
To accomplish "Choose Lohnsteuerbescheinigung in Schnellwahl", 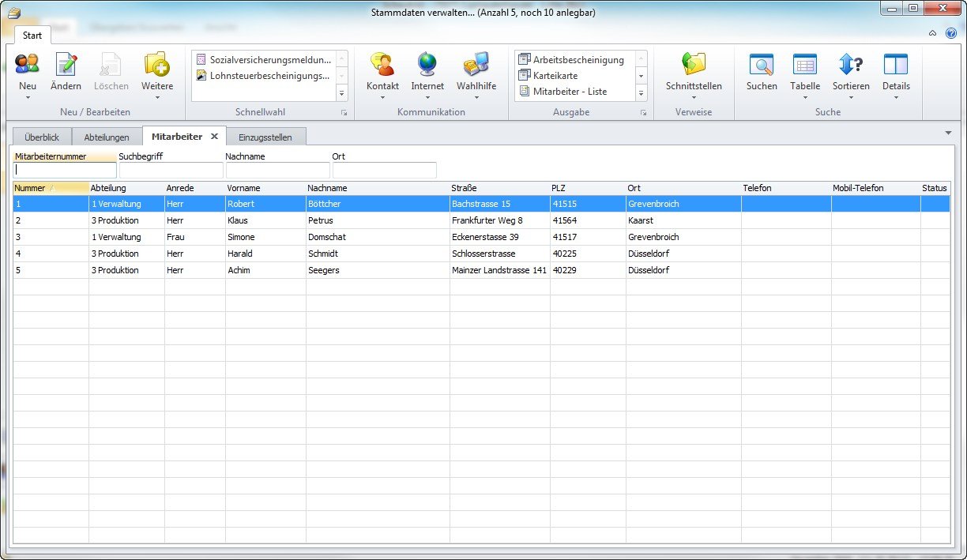I will pyautogui.click(x=269, y=76).
